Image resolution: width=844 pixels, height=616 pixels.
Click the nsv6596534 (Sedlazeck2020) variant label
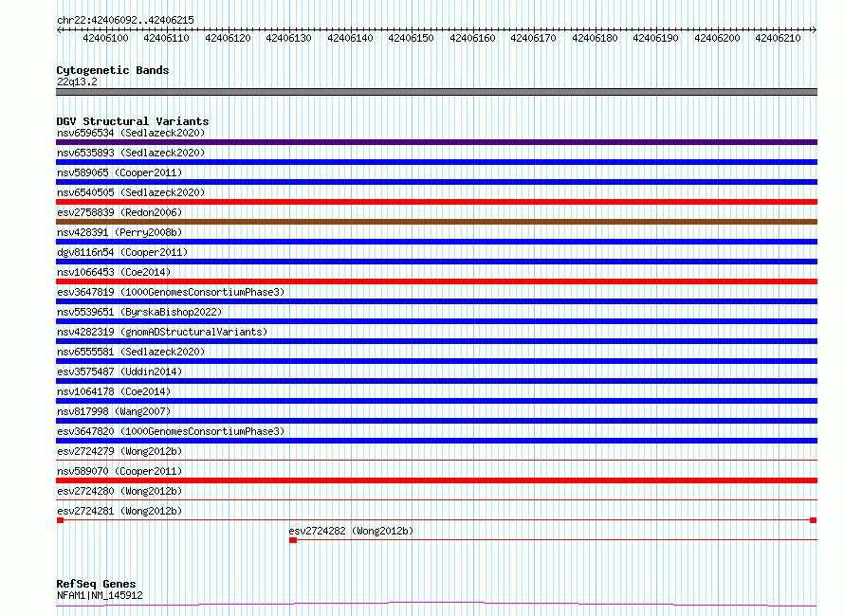tap(131, 133)
